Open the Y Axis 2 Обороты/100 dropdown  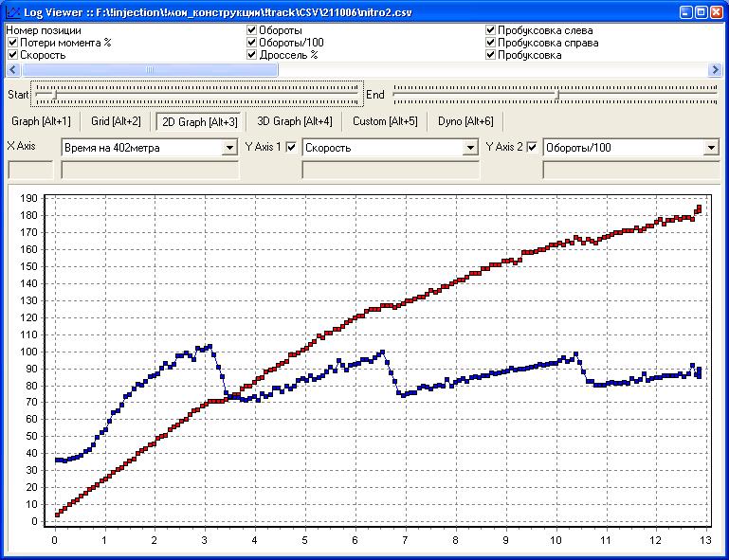710,148
